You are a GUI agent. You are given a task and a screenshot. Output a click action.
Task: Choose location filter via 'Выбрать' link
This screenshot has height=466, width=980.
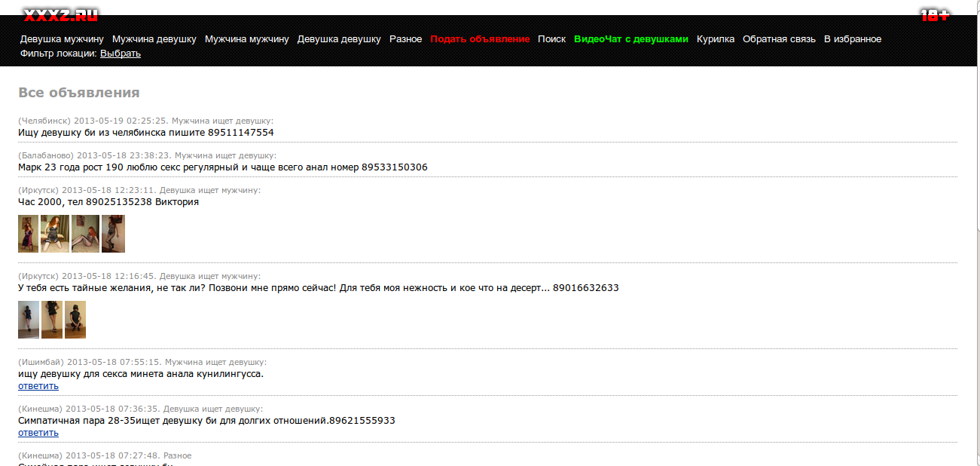click(x=121, y=54)
